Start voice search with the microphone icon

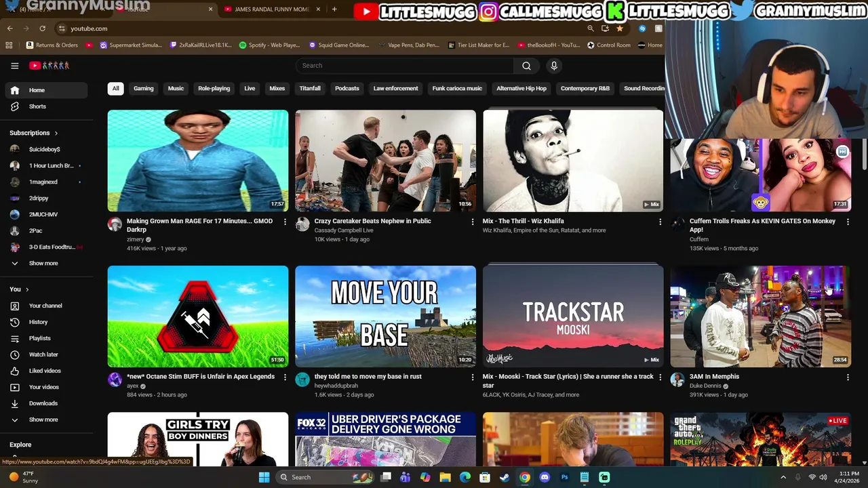pos(554,66)
